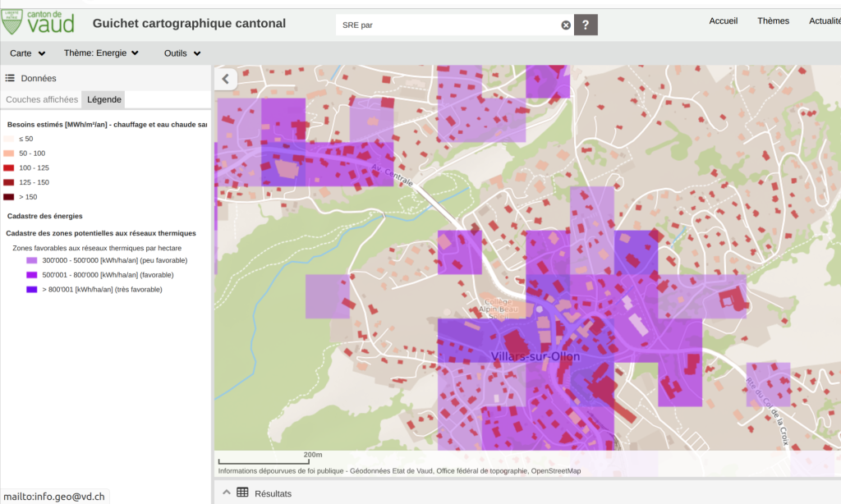Click the '> 150' dark red legend swatch
The image size is (841, 504).
(x=8, y=197)
